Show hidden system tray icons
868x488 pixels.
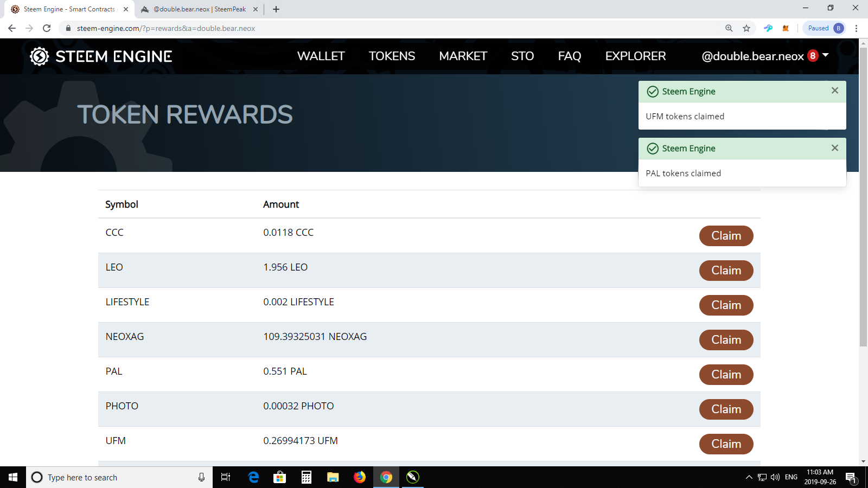(x=749, y=477)
